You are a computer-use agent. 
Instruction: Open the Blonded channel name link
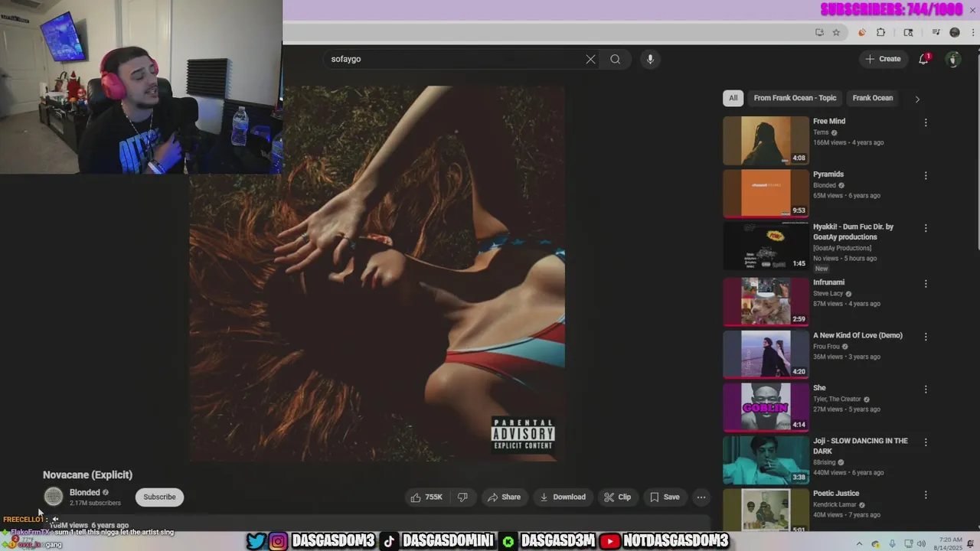pyautogui.click(x=85, y=493)
